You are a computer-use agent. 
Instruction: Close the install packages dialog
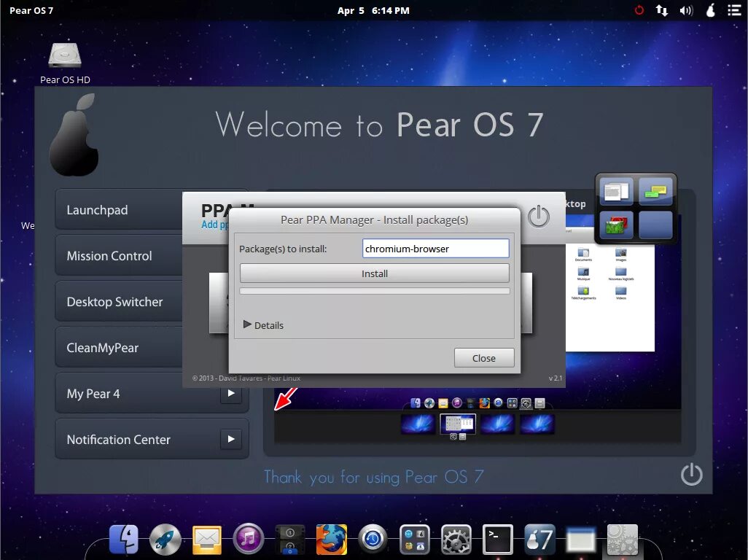[483, 358]
